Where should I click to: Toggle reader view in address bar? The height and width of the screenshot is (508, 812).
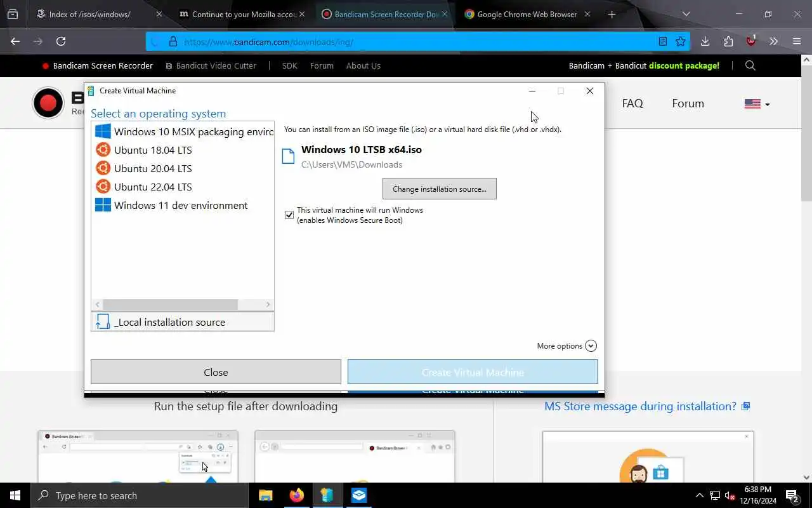662,41
